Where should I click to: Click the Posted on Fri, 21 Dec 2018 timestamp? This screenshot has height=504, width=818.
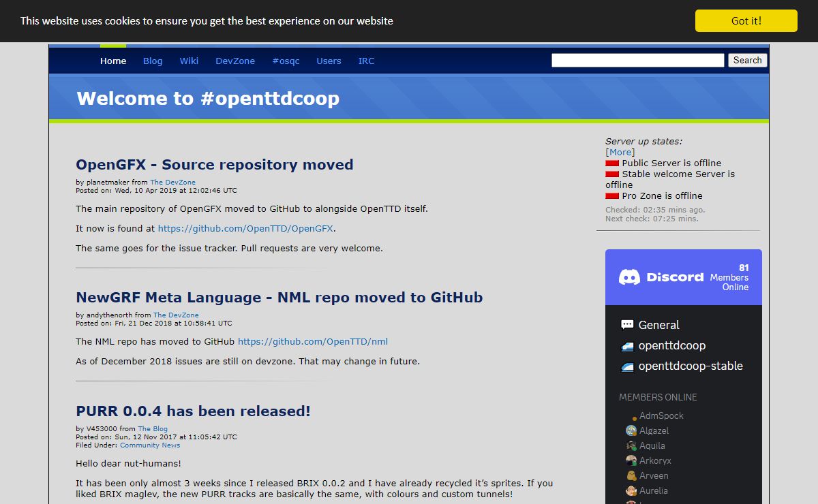point(154,324)
